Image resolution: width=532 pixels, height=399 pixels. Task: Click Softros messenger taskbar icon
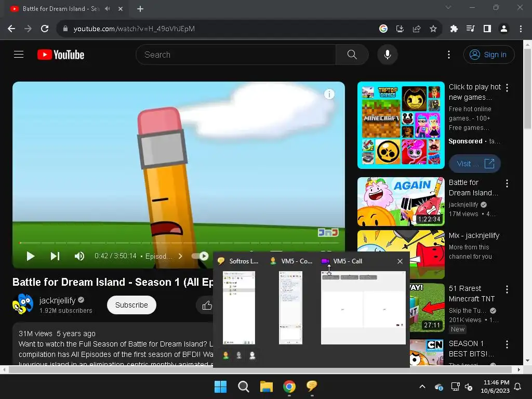coord(312,387)
